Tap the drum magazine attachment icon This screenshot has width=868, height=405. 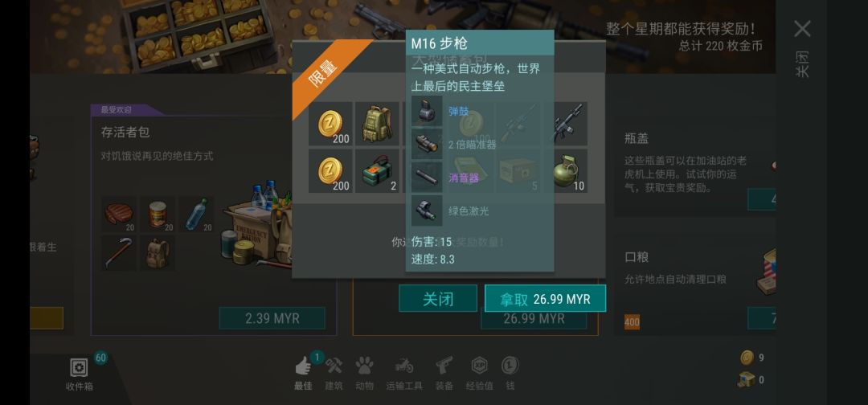pos(427,111)
